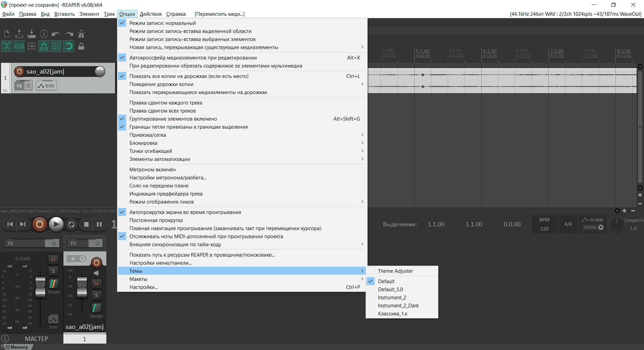Click pan knob on sao_a02(jam) track
The image size is (644, 350).
pyautogui.click(x=100, y=72)
